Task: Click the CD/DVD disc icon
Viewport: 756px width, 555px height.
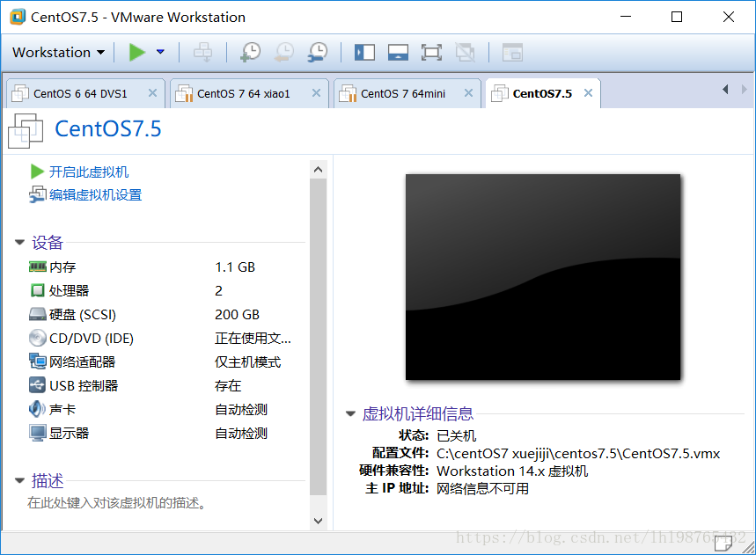Action: [x=38, y=339]
